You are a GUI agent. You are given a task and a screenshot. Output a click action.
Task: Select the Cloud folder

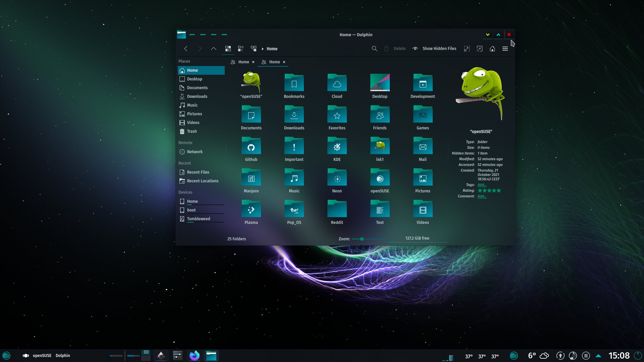coord(337,86)
